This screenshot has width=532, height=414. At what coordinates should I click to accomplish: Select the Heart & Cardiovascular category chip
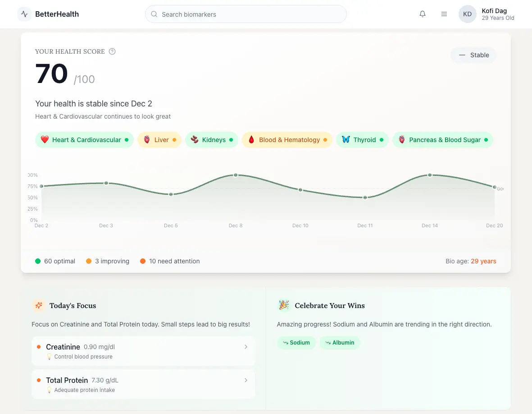tap(84, 140)
